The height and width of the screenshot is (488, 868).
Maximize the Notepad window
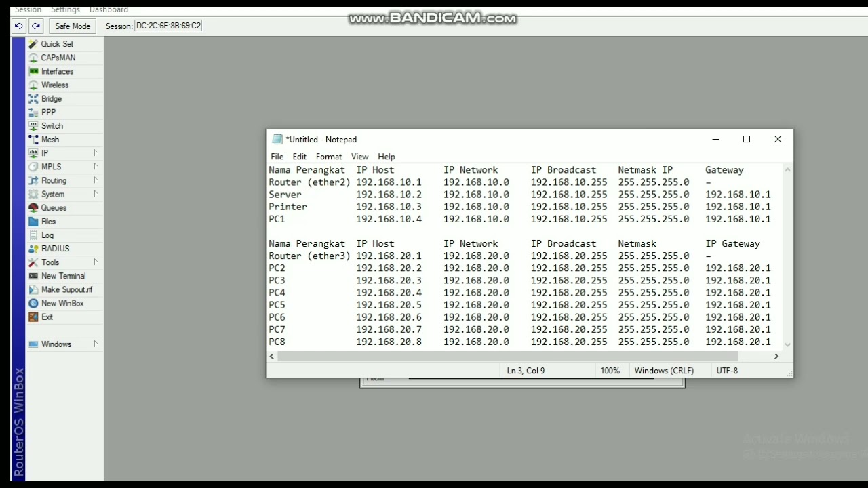(747, 139)
